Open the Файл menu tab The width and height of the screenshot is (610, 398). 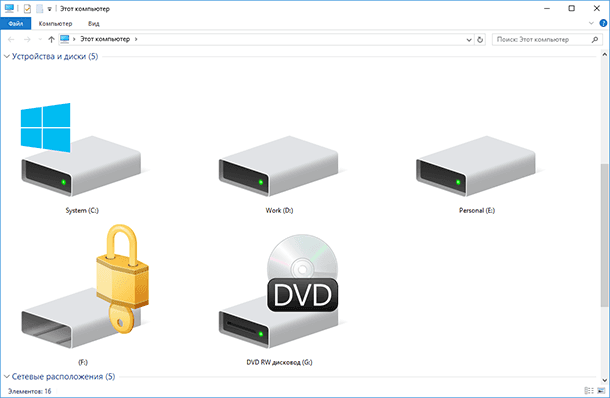point(16,23)
